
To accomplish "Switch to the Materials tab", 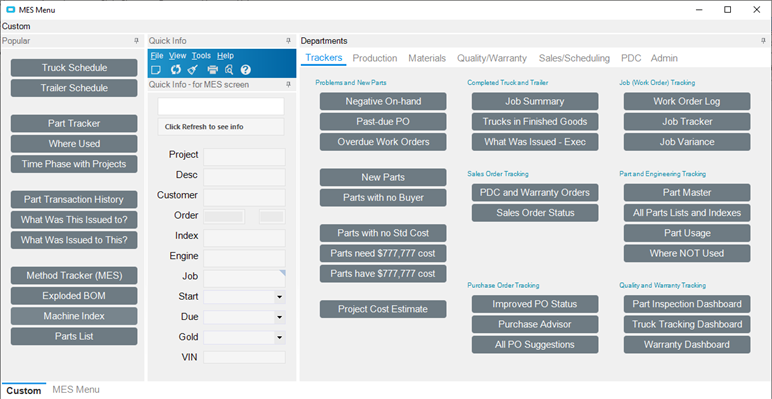I will 427,58.
